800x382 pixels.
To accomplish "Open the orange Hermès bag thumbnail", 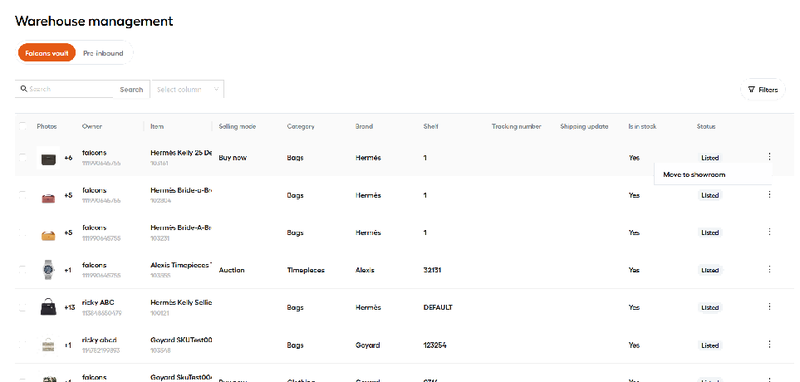I will tap(48, 234).
